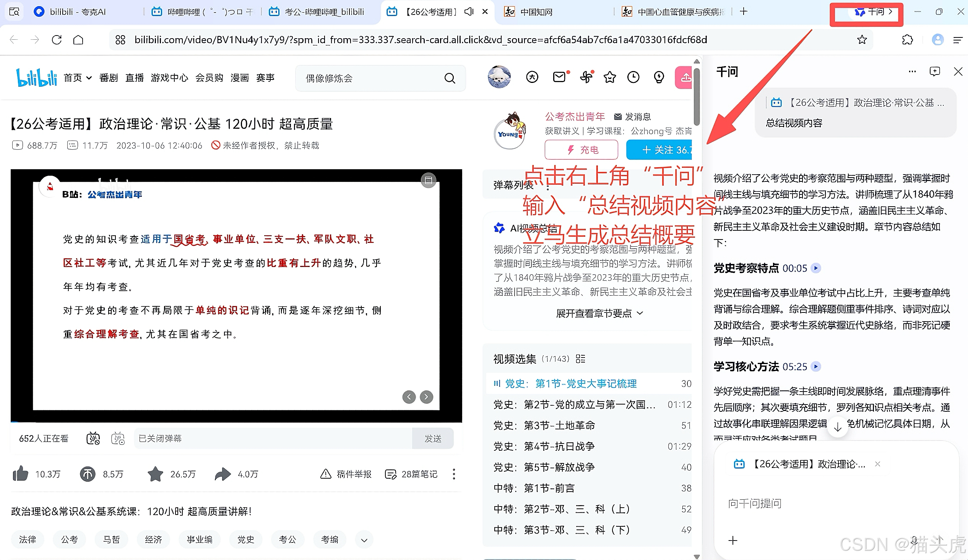The image size is (968, 560).
Task: Click 发送 to send danmaku
Action: 432,438
